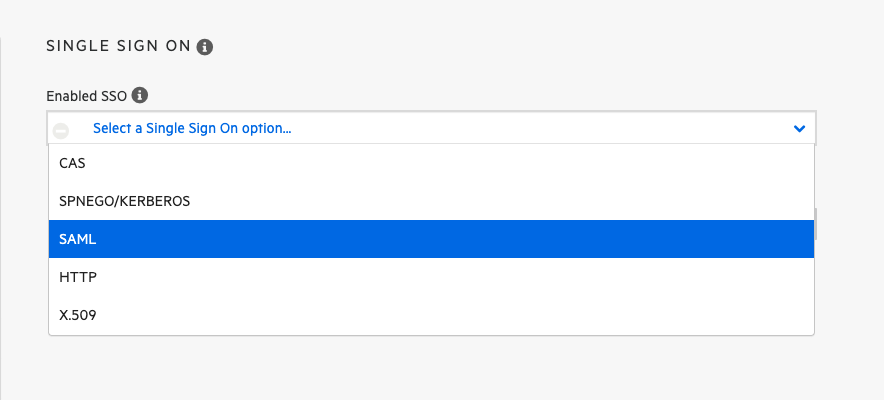
Task: Click empty row area beside HTTP
Action: click(x=450, y=277)
